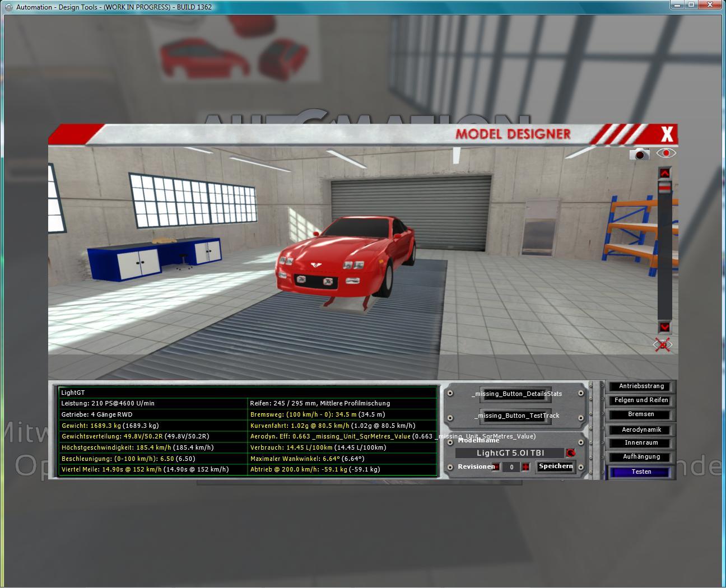Click the red scroll-down arrow
This screenshot has width=726, height=588.
coord(664,327)
